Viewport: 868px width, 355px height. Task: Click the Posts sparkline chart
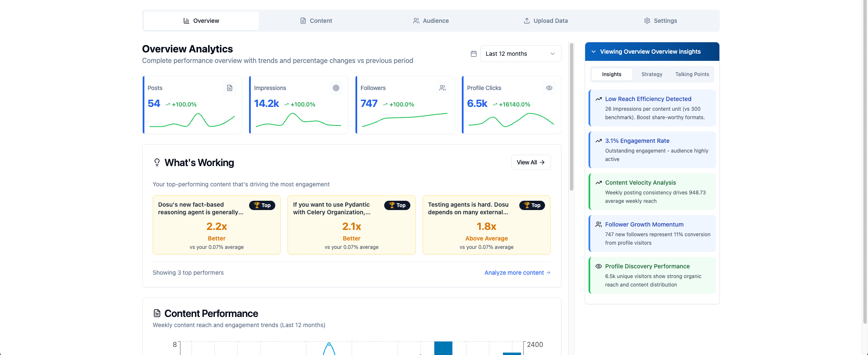(x=192, y=120)
